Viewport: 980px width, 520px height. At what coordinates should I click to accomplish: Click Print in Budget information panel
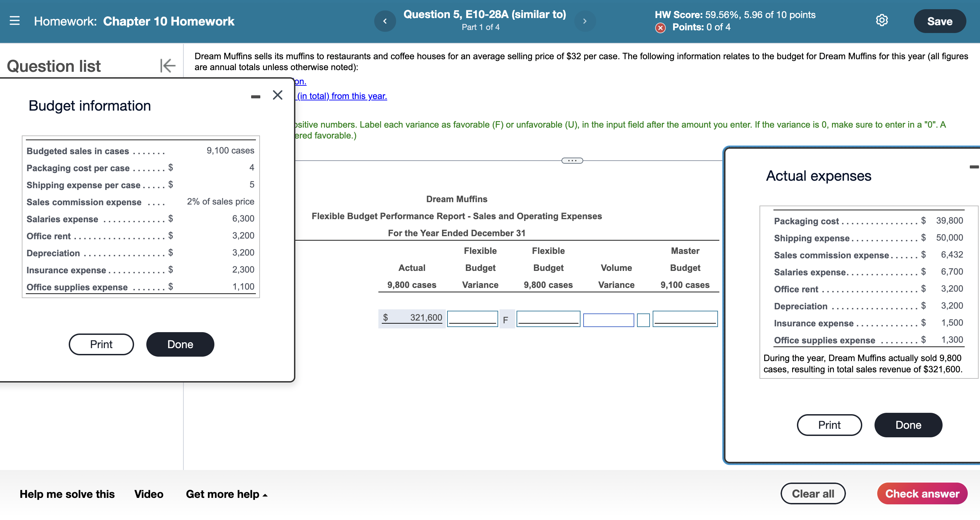[x=101, y=344]
